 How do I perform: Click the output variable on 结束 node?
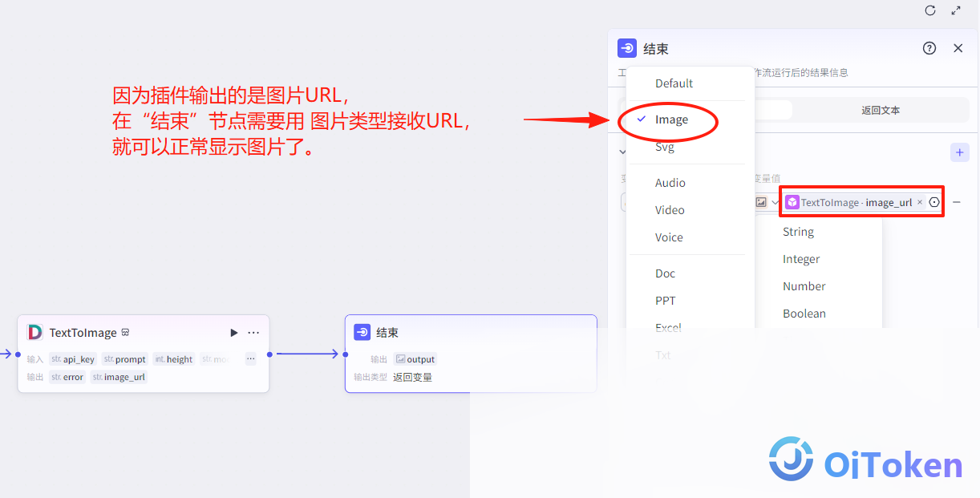[415, 359]
